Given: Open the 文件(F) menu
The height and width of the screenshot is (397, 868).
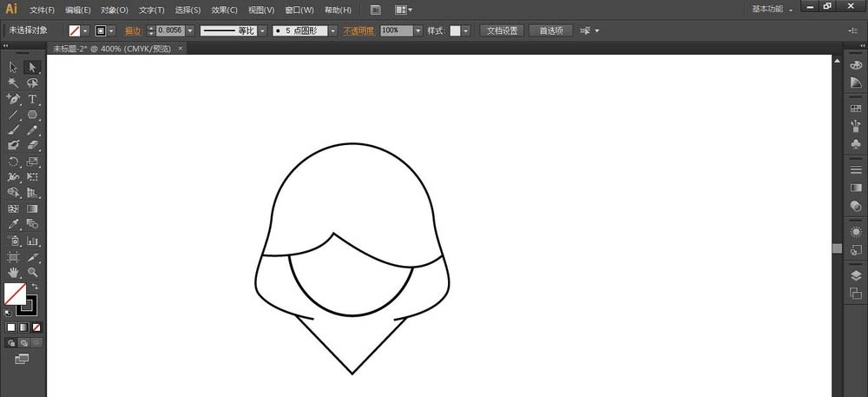Looking at the screenshot, I should (41, 10).
